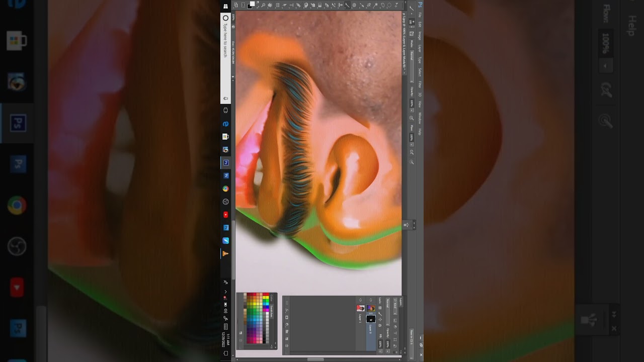644x362 pixels.
Task: Toggle lock image pixels
Action: [380, 314]
